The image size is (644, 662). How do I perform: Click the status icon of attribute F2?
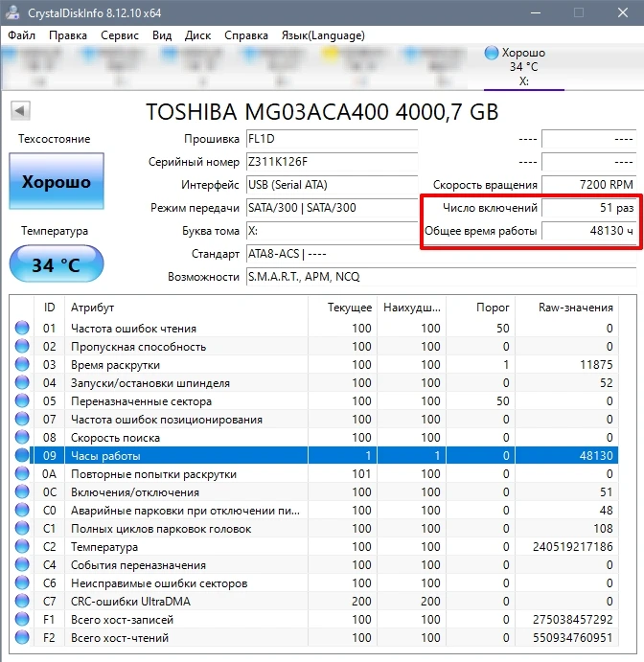click(22, 637)
